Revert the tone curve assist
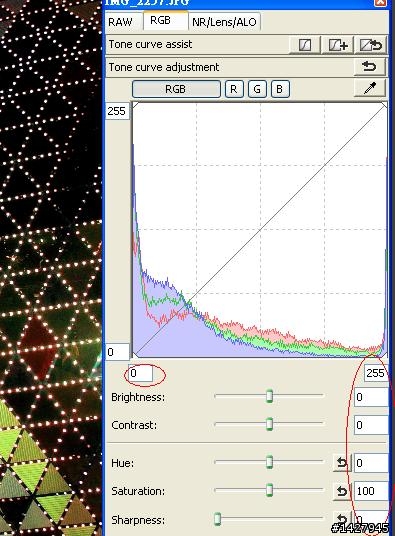The height and width of the screenshot is (536, 395). (x=371, y=45)
